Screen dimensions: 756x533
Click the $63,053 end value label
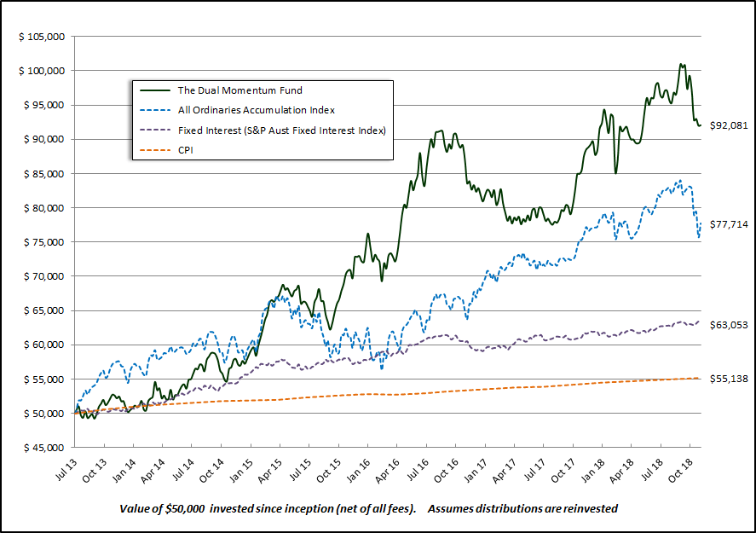729,325
